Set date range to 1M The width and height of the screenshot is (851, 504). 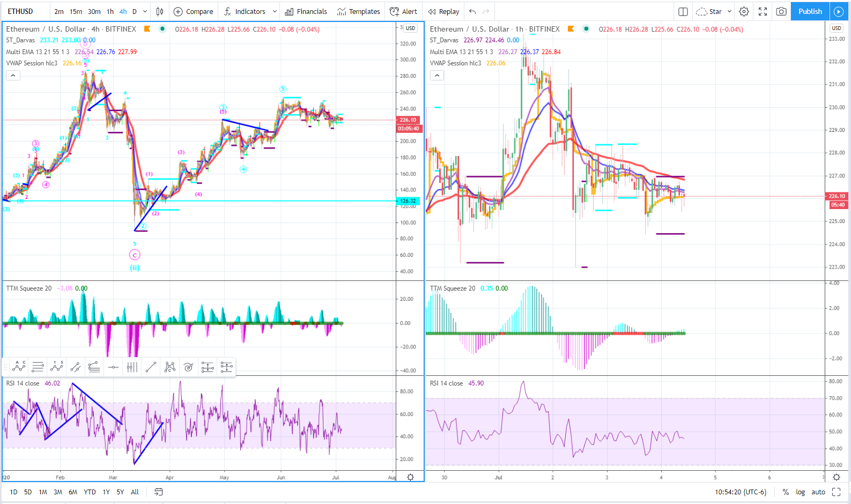pos(43,492)
